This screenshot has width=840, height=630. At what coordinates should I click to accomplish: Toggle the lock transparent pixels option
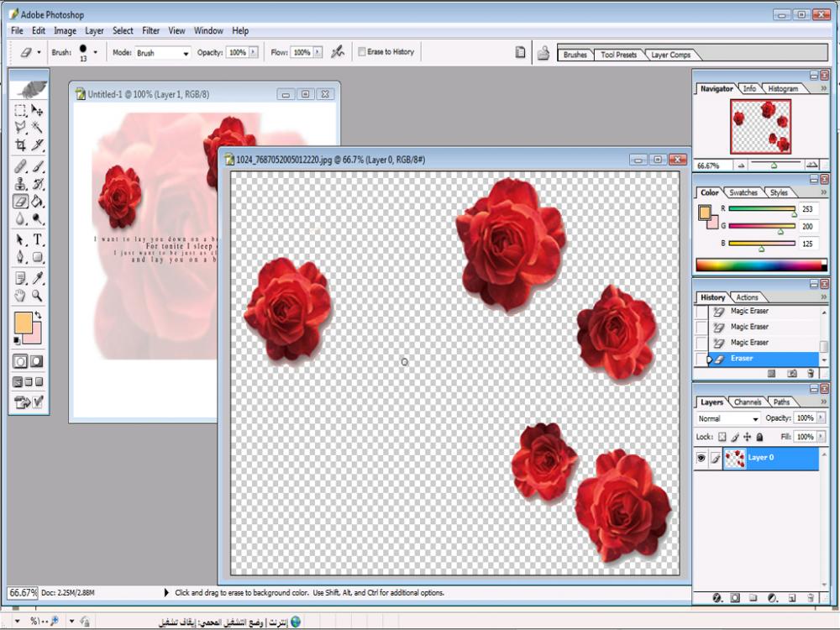(722, 437)
